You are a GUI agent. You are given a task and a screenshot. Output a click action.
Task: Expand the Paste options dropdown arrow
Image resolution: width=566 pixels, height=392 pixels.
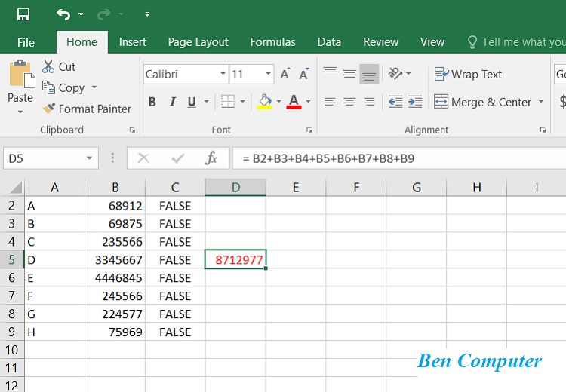(20, 112)
